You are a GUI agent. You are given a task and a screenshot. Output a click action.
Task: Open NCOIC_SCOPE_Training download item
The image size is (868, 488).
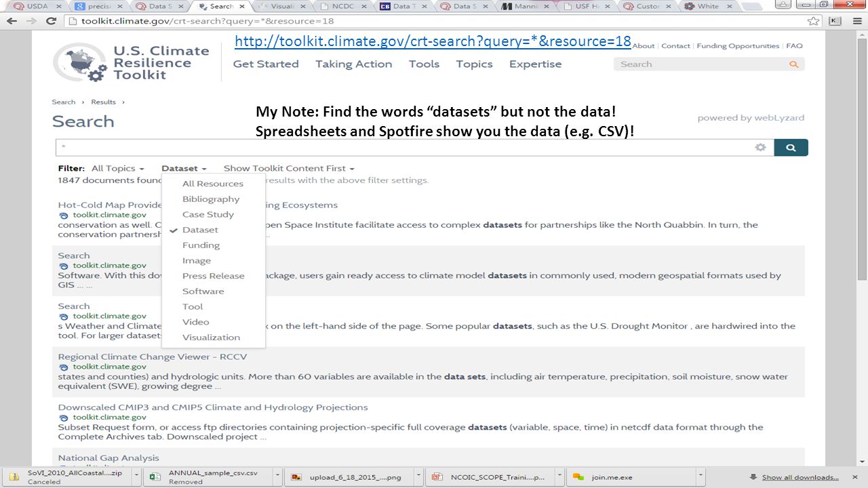tap(490, 477)
